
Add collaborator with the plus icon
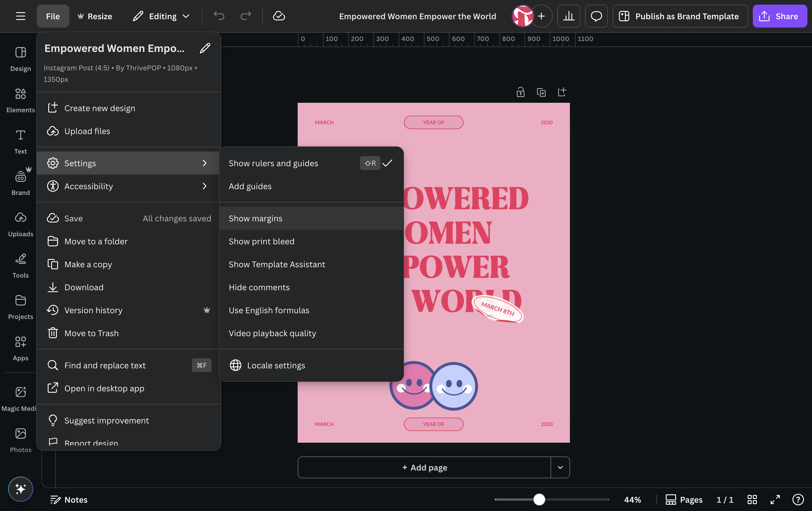[x=541, y=16]
